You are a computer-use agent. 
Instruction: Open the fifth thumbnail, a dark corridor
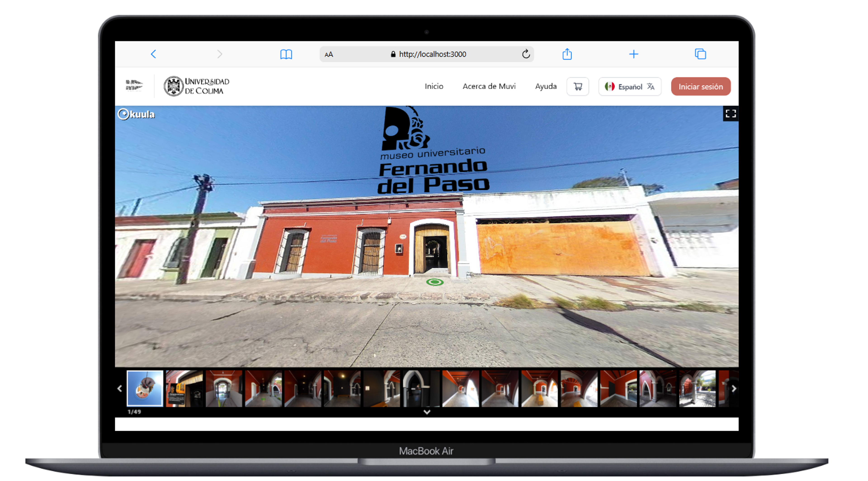point(303,388)
